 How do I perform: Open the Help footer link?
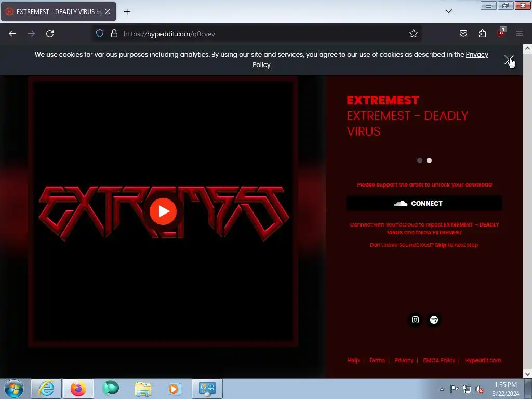point(353,361)
